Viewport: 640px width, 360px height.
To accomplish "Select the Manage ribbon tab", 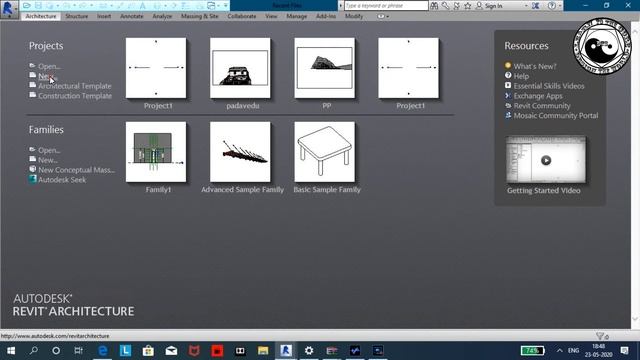I will pyautogui.click(x=297, y=16).
